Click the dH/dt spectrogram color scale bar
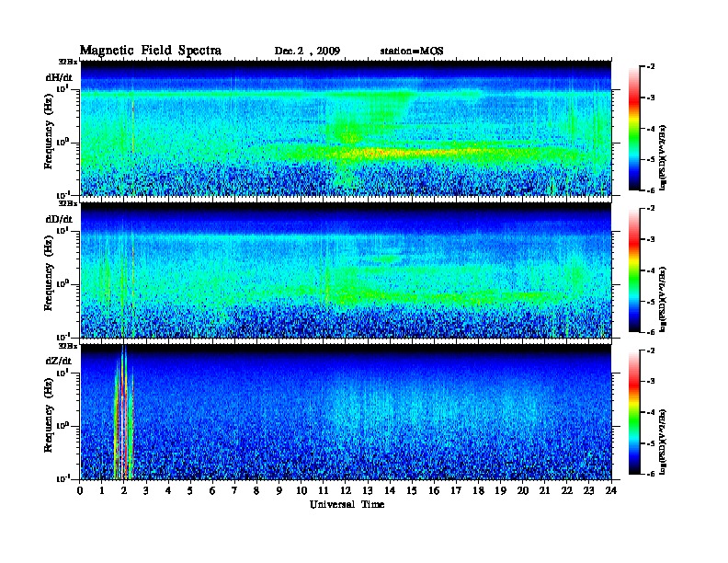This screenshot has width=728, height=563. 634,128
